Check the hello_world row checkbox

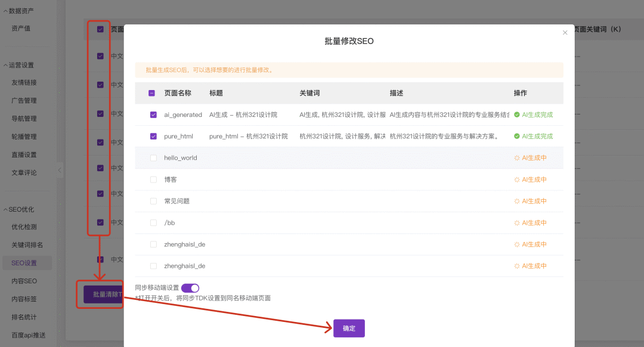coord(153,158)
